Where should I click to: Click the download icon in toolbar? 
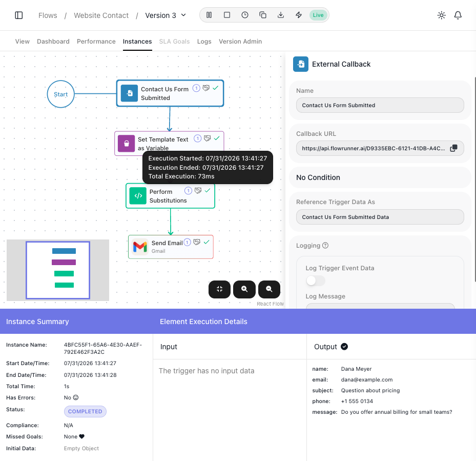coord(281,15)
